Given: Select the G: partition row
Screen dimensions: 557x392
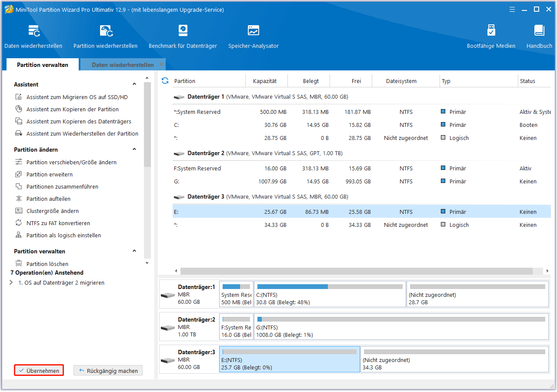Looking at the screenshot, I should point(362,182).
